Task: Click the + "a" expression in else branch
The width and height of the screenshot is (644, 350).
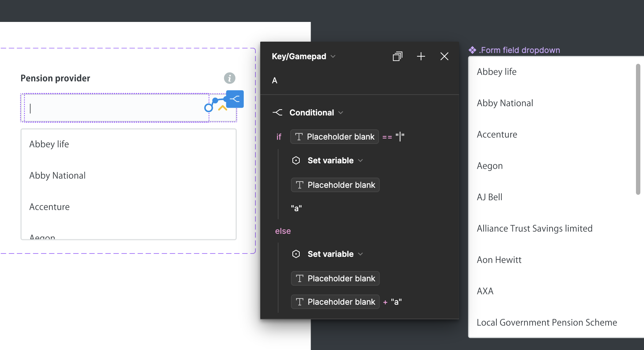Action: coord(393,302)
